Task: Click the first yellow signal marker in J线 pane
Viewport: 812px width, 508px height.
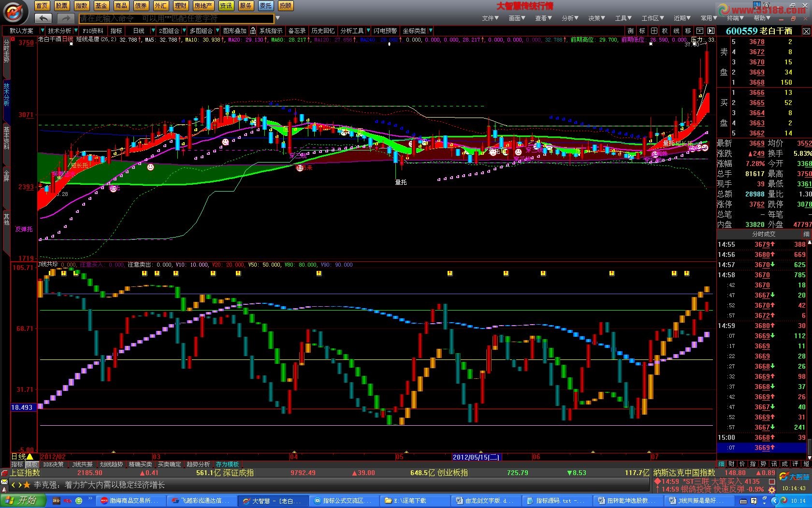Action: (63, 273)
